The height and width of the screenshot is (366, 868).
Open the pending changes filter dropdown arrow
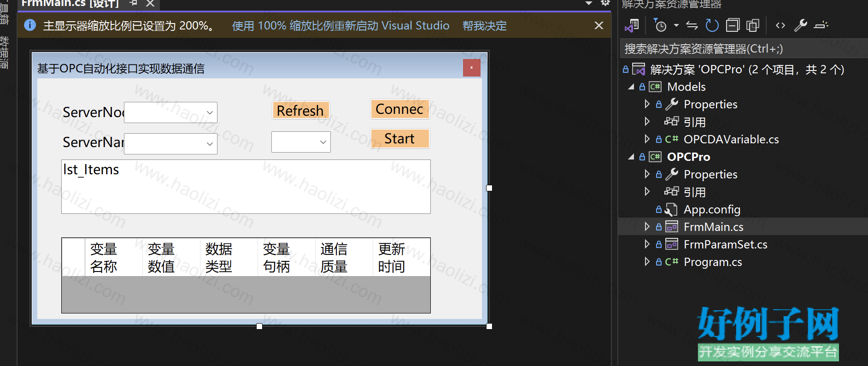(676, 25)
